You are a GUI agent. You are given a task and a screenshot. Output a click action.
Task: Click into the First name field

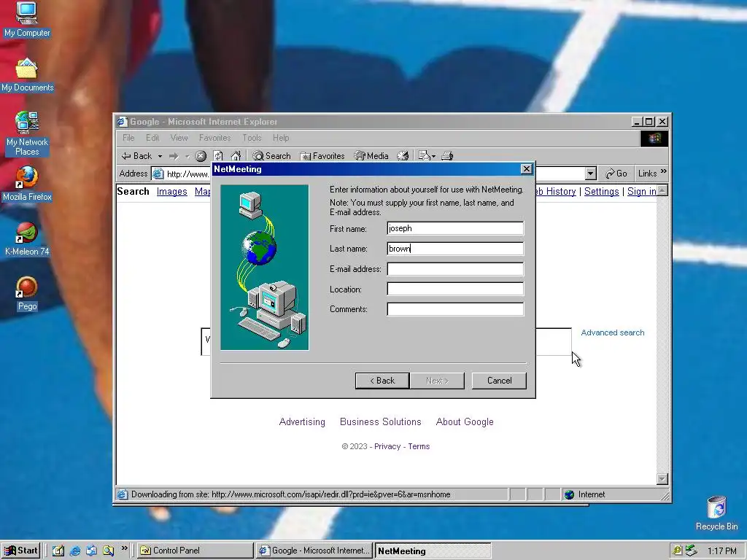click(x=455, y=228)
